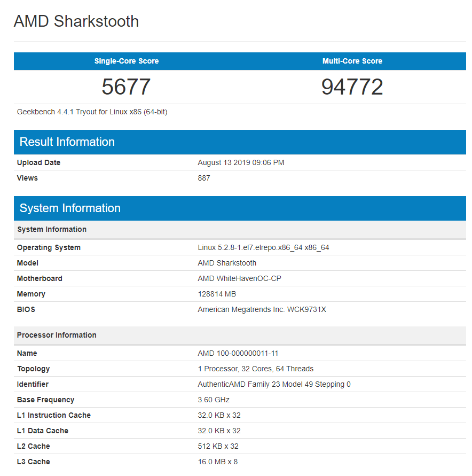Click the System Information blue section header
Image resolution: width=472 pixels, height=476 pixels.
[x=70, y=208]
